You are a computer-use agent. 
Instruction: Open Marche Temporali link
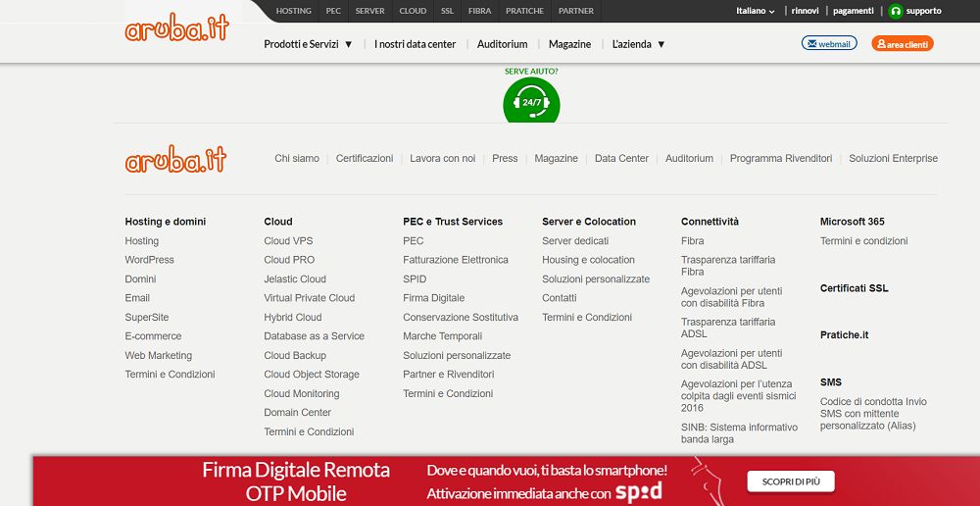point(443,336)
